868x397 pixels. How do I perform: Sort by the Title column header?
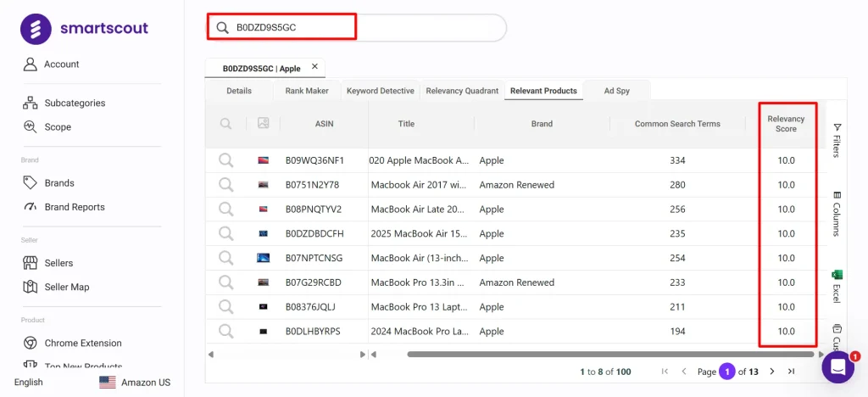406,124
